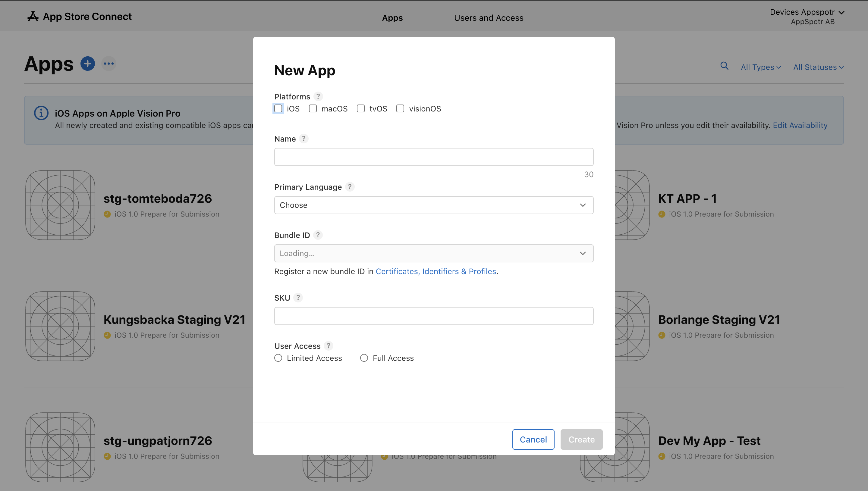This screenshot has height=491, width=868.
Task: Click the info icon in Vision Pro banner
Action: pyautogui.click(x=41, y=113)
